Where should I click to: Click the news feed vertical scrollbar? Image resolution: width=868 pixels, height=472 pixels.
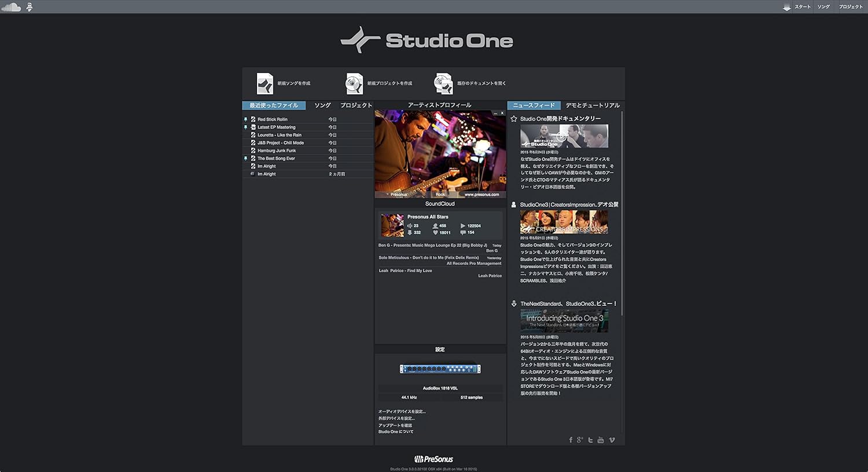point(623,213)
